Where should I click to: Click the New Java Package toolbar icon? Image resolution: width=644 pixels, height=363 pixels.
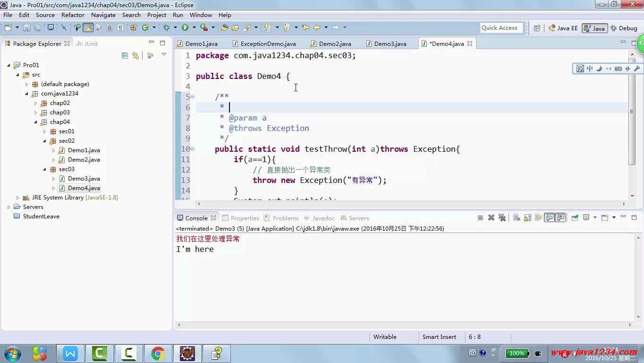click(x=133, y=27)
